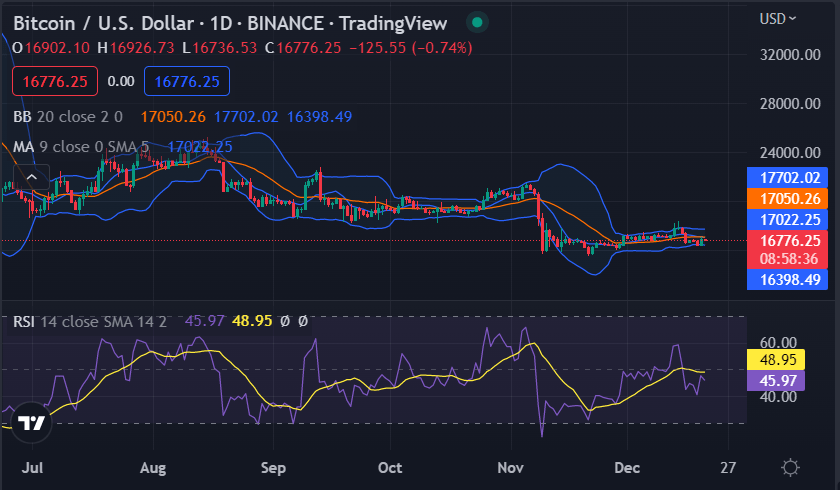Click the close price C16776.25 value
The height and width of the screenshot is (490, 840).
303,48
